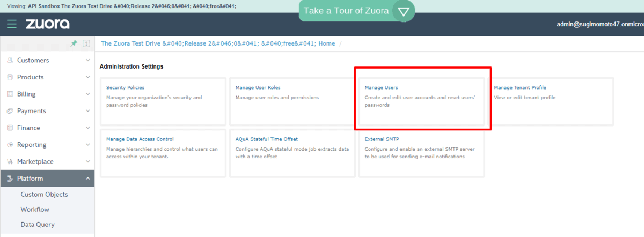Click the 'Viewing: API Sandbox' banner text
The height and width of the screenshot is (237, 644).
point(121,6)
